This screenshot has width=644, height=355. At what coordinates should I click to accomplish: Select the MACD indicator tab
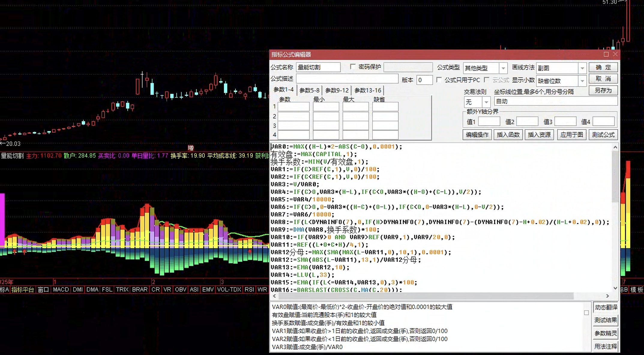pyautogui.click(x=61, y=290)
